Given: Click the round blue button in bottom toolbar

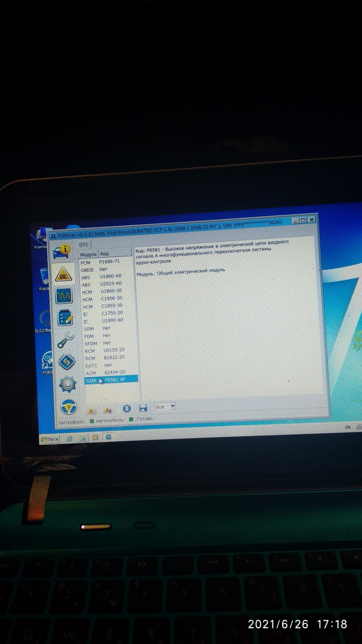Looking at the screenshot, I should (x=127, y=409).
